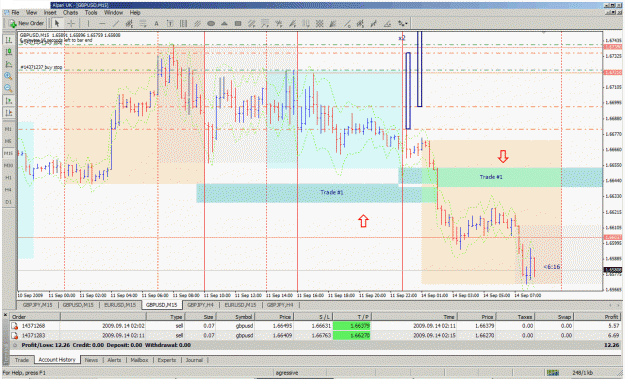This screenshot has height=379, width=625.
Task: Select the Crosshair tool
Action: pos(71,24)
